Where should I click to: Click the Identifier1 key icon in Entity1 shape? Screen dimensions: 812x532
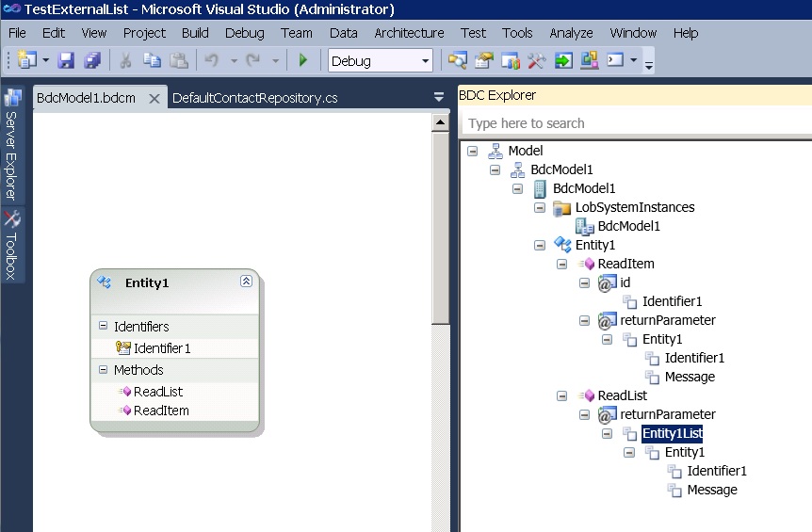point(122,347)
